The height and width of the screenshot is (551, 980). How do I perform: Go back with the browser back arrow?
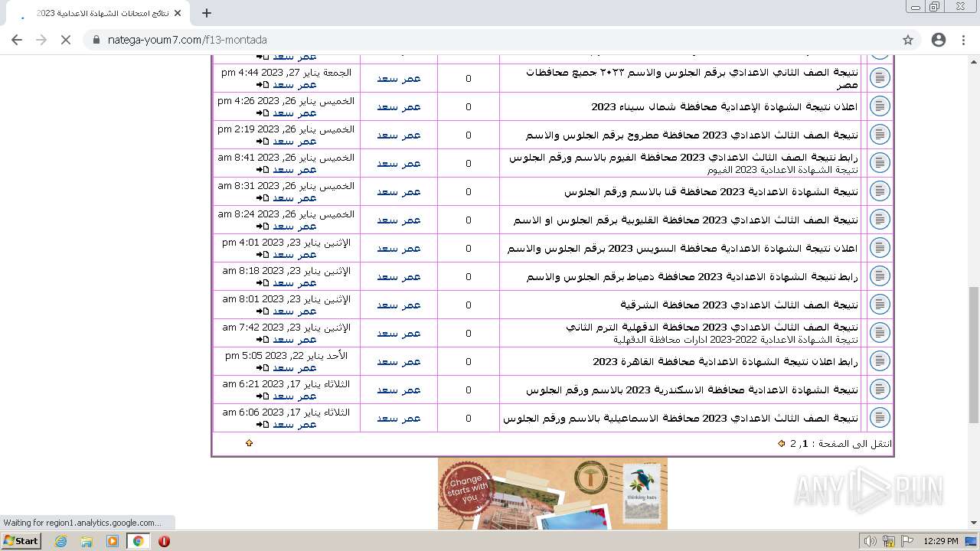(17, 40)
